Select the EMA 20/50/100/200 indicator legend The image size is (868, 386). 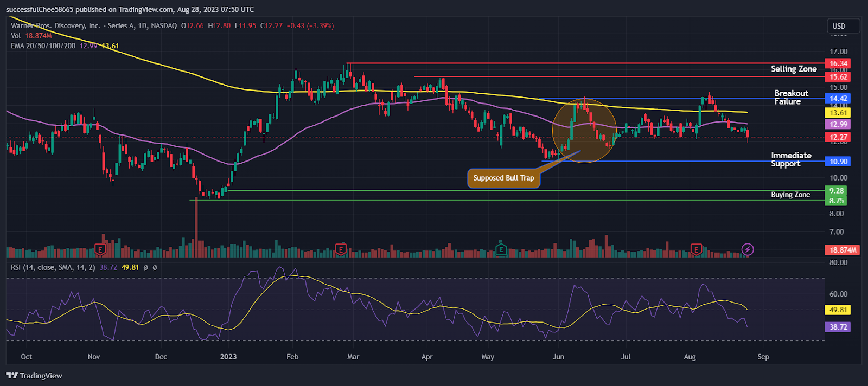coord(43,46)
